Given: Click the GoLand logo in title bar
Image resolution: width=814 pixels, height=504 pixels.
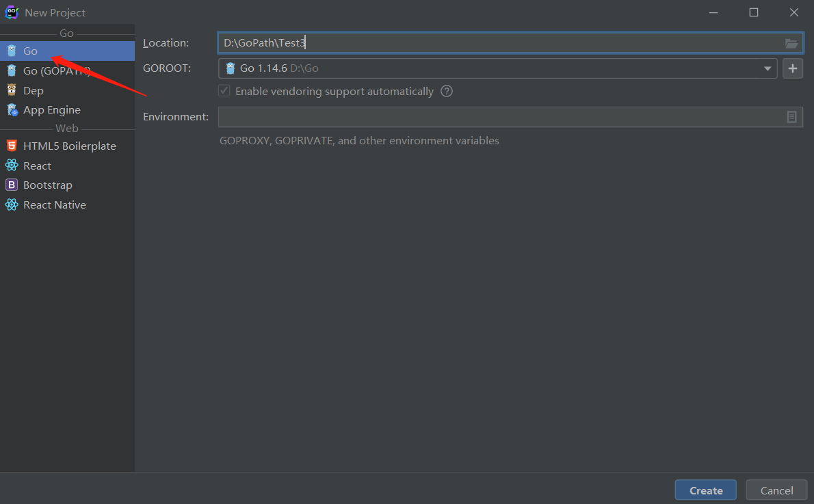Looking at the screenshot, I should pyautogui.click(x=12, y=12).
